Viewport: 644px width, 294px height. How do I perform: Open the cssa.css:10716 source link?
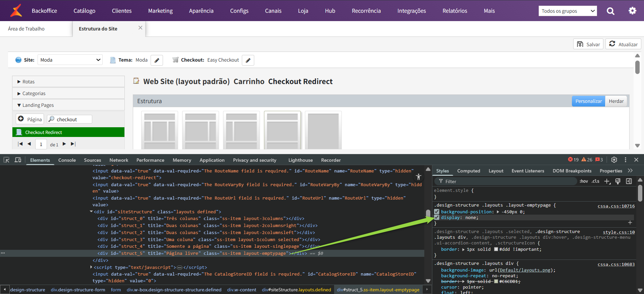point(616,206)
